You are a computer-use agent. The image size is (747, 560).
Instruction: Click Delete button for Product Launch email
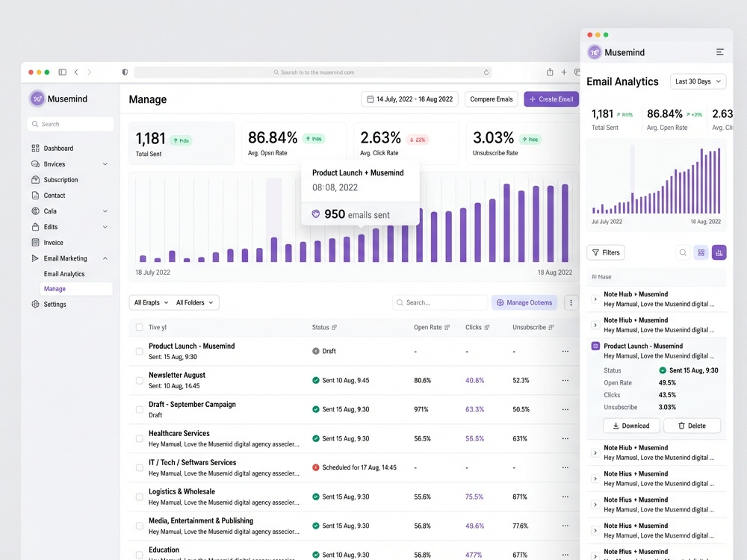(x=692, y=426)
